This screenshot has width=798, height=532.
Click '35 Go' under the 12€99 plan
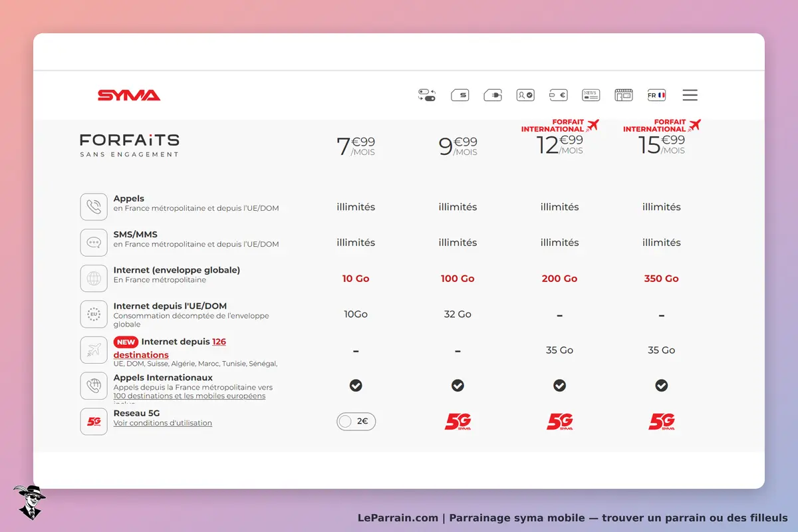tap(560, 350)
